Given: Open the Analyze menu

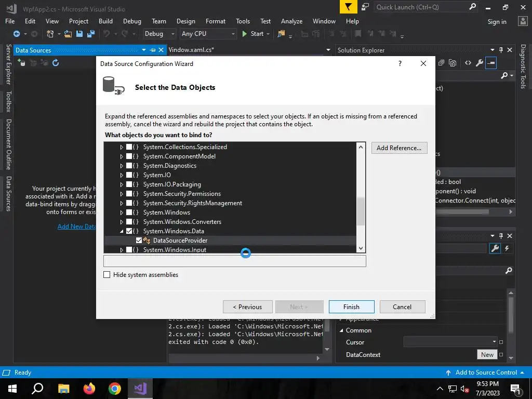Looking at the screenshot, I should coord(291,21).
